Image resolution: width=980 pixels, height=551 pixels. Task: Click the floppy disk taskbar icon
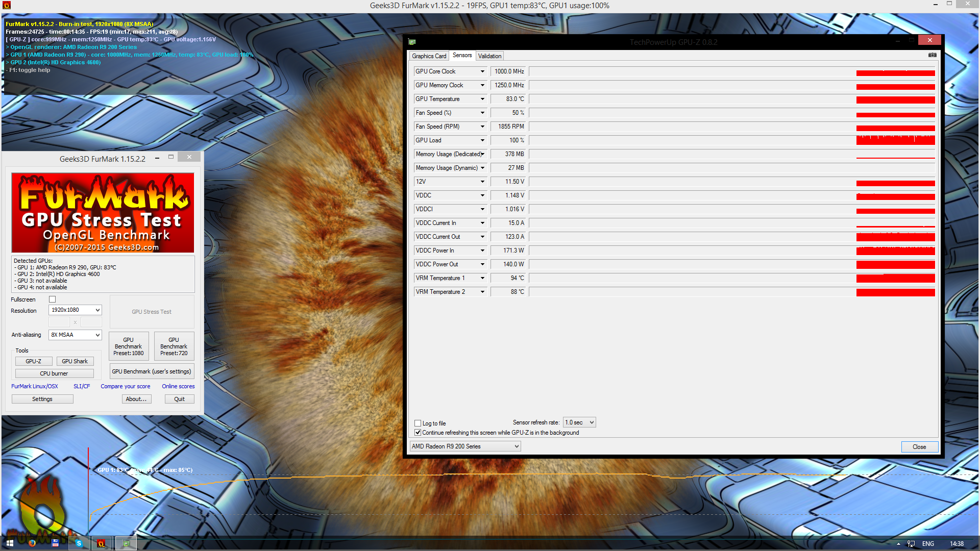coord(55,543)
